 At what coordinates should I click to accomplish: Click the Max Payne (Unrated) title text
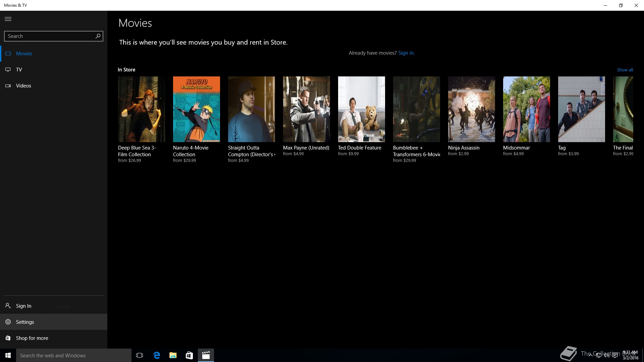[306, 148]
